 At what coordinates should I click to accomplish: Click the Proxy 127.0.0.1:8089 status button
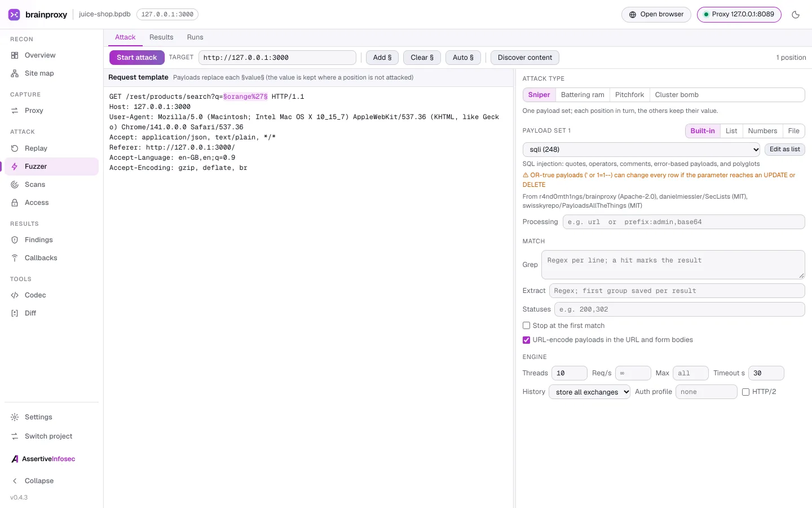click(x=739, y=15)
